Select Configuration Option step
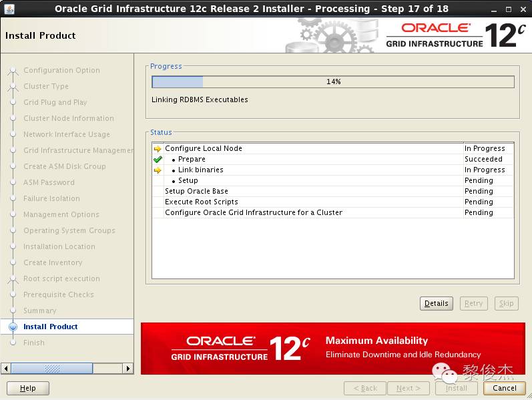 click(62, 70)
